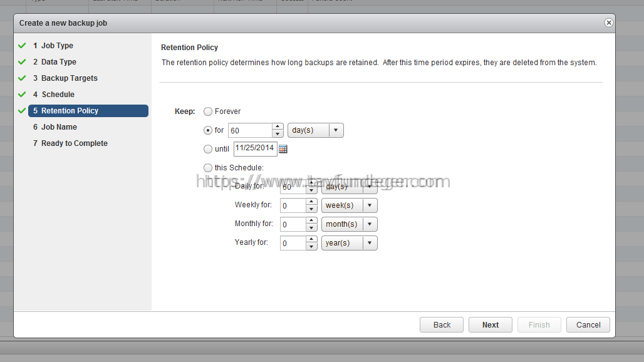Select the 'until' date retention option

pyautogui.click(x=208, y=149)
